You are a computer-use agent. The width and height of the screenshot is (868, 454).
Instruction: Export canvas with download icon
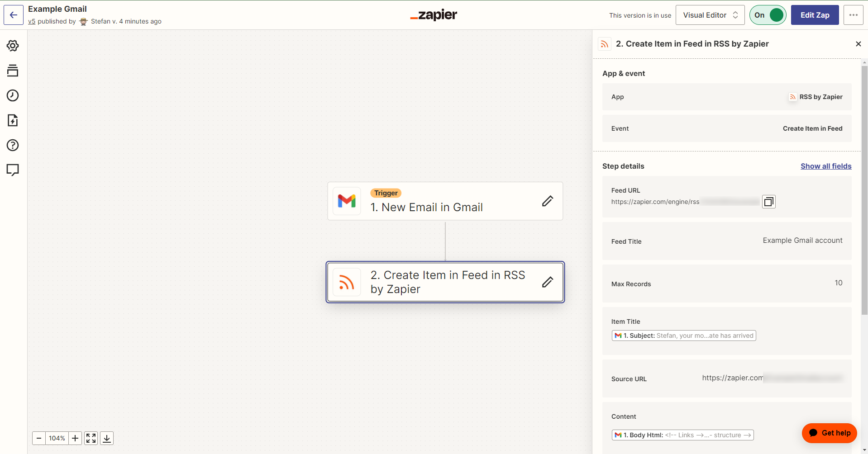pyautogui.click(x=107, y=438)
